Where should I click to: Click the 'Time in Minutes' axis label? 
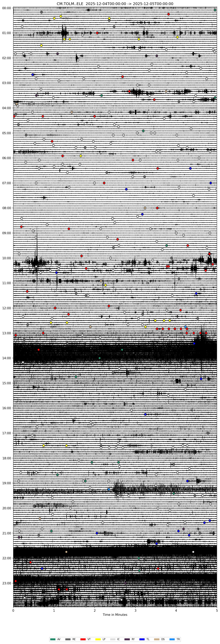tap(115, 615)
